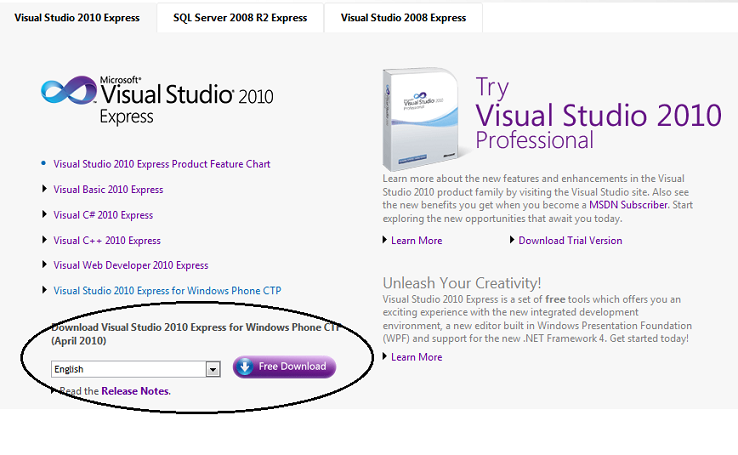Click the arrow beside Download Trial Version
Screen dimensions: 738x455
(x=512, y=240)
